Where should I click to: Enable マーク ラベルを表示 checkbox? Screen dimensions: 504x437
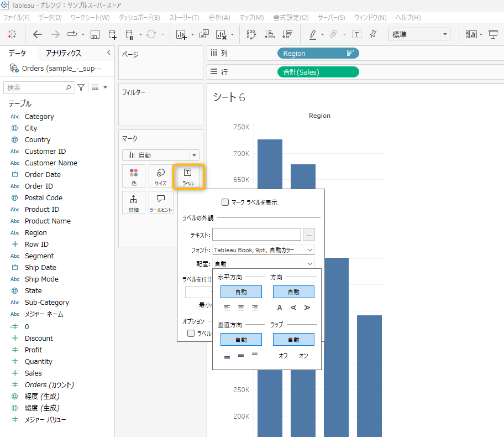[x=225, y=202]
